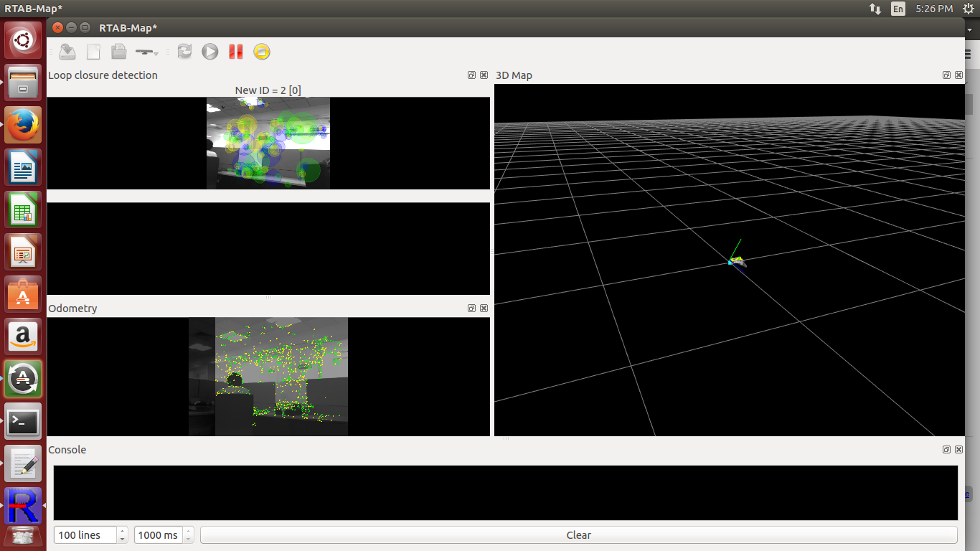Float the 3D Map panel
The width and height of the screenshot is (980, 551).
(946, 75)
